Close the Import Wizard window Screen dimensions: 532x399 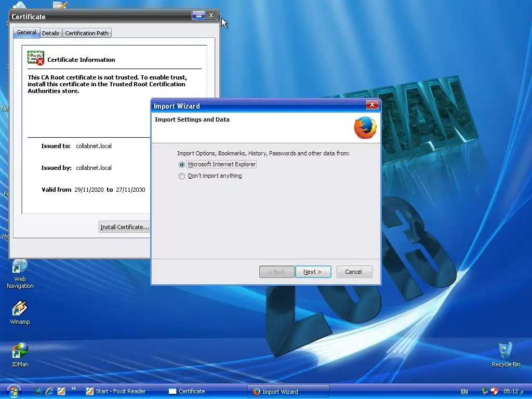(372, 105)
